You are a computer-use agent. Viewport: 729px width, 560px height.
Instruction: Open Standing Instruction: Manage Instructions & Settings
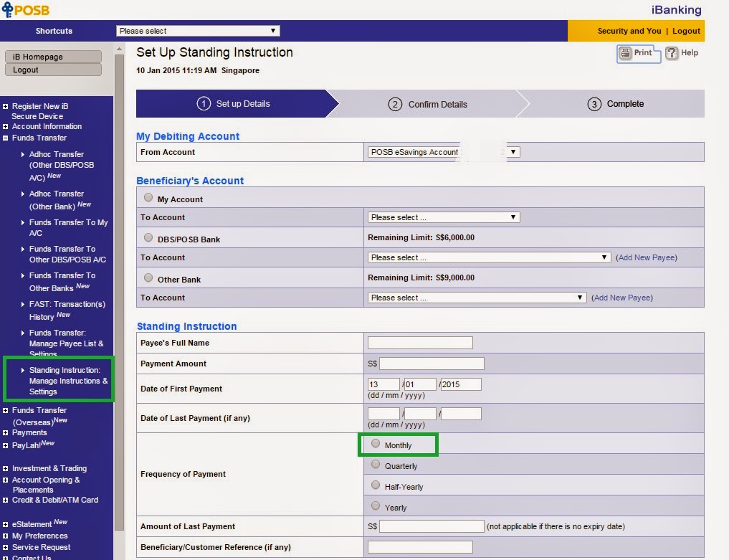(x=68, y=381)
